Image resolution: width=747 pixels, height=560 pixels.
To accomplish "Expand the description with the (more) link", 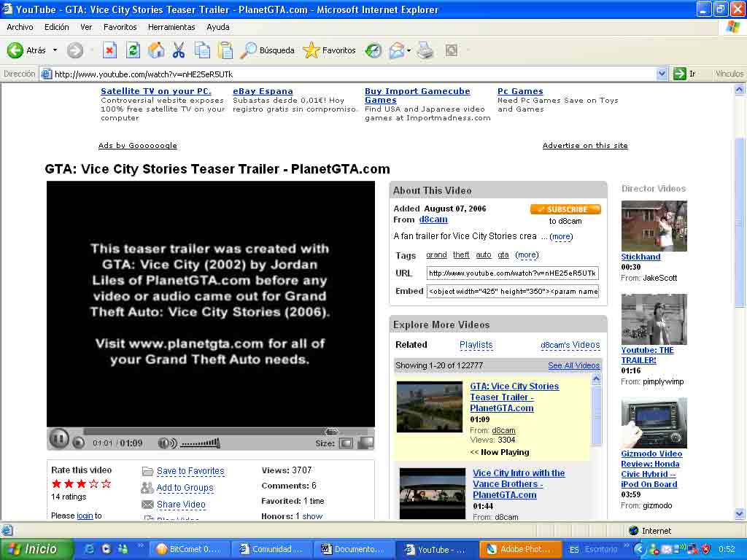I will (x=561, y=237).
